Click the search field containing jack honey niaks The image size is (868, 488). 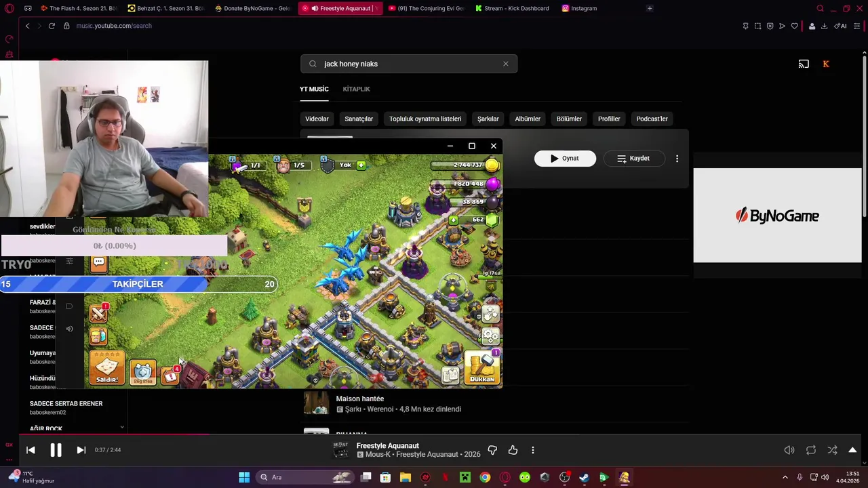[x=409, y=64]
